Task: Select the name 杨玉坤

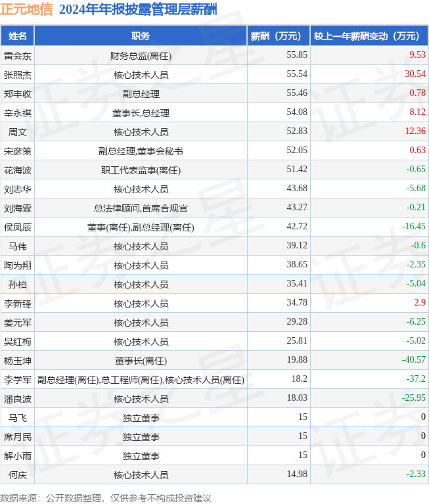Action: (x=18, y=361)
